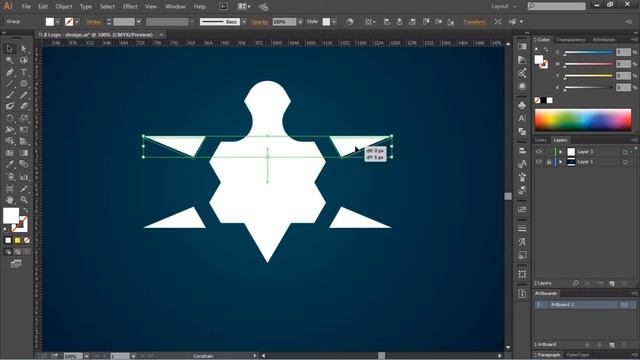Select the Gradient tool
This screenshot has width=640, height=360.
pos(24,153)
